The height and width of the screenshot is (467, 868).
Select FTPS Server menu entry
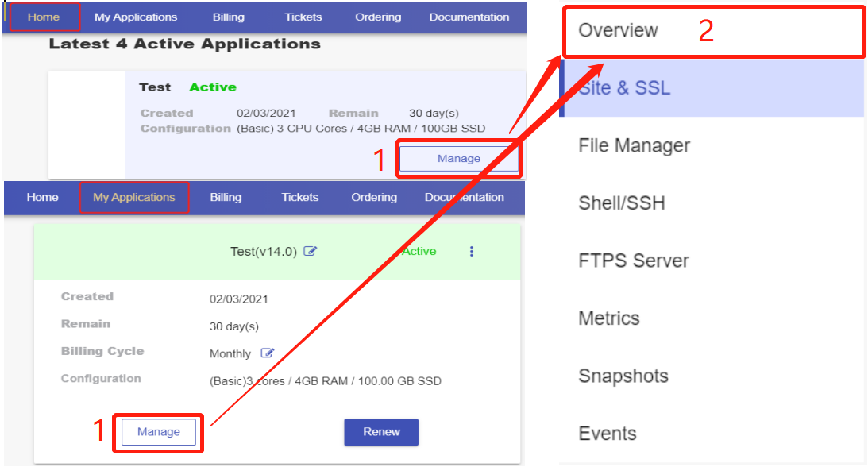633,261
